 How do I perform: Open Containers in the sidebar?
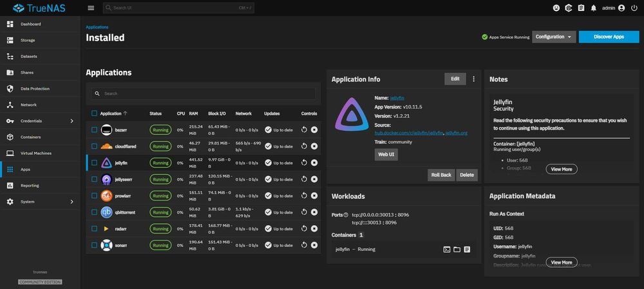tap(40, 137)
